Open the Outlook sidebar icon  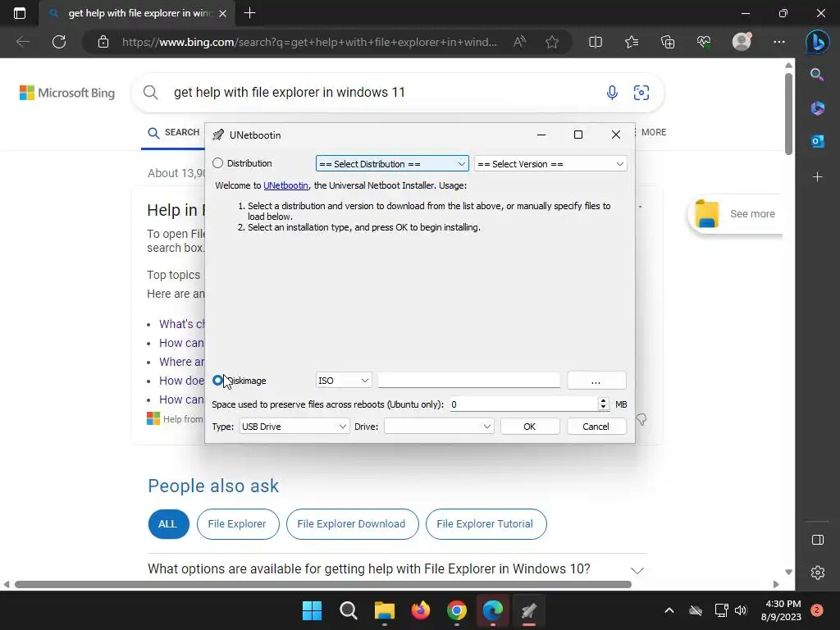[818, 141]
